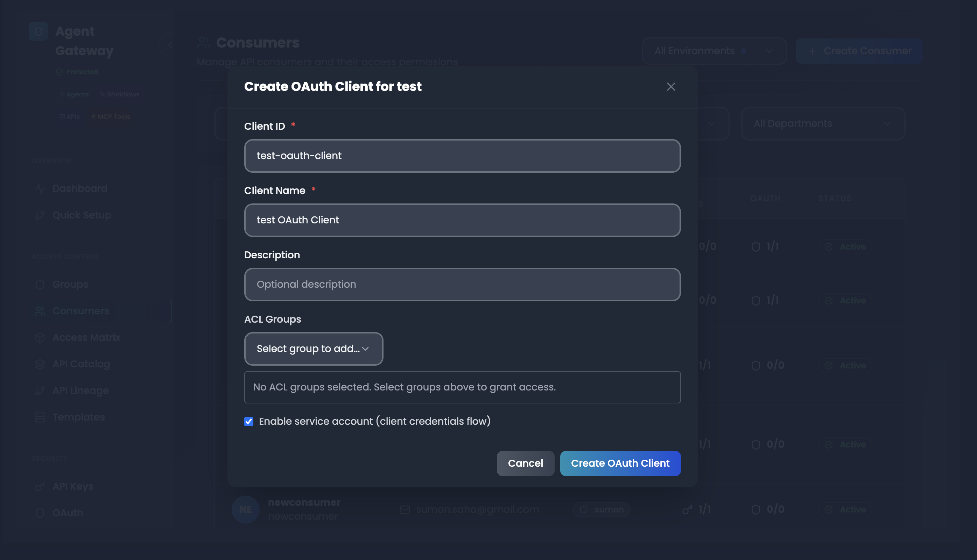Click into the Client ID field
The width and height of the screenshot is (977, 560).
[x=462, y=156]
